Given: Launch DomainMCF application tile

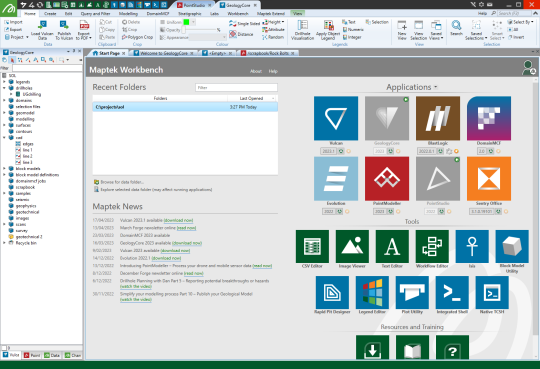Looking at the screenshot, I should (x=489, y=118).
